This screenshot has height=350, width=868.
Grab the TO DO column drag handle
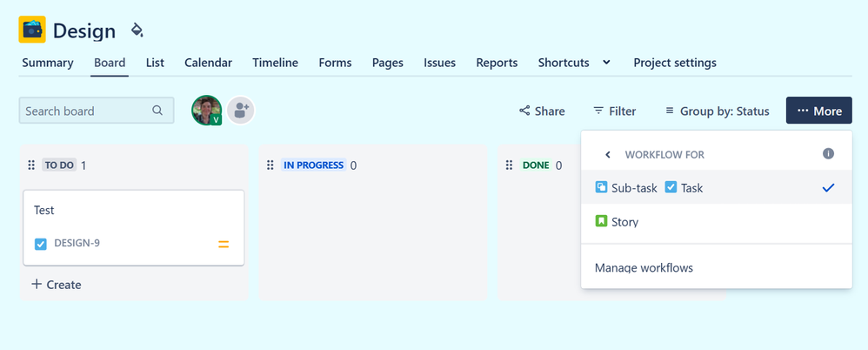[x=31, y=165]
